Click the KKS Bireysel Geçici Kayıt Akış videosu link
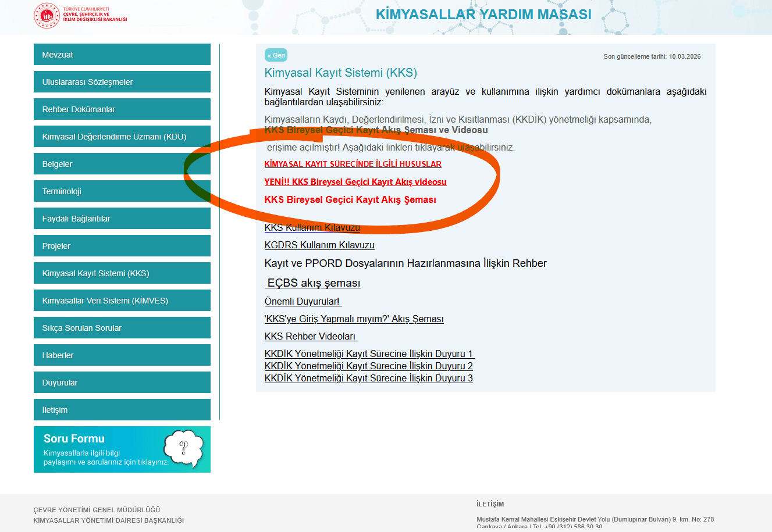Image resolution: width=772 pixels, height=532 pixels. [x=355, y=182]
